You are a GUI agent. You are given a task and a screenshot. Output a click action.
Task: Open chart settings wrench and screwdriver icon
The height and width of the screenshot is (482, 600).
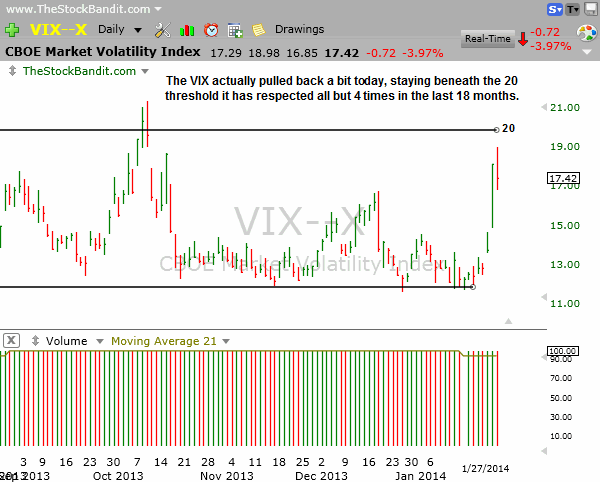point(162,29)
